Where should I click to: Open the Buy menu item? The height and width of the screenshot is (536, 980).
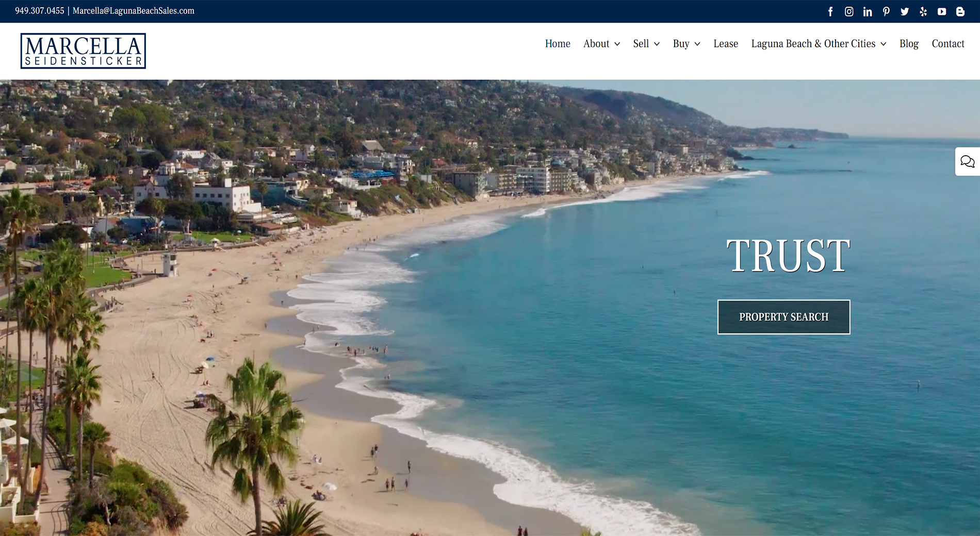pos(681,44)
